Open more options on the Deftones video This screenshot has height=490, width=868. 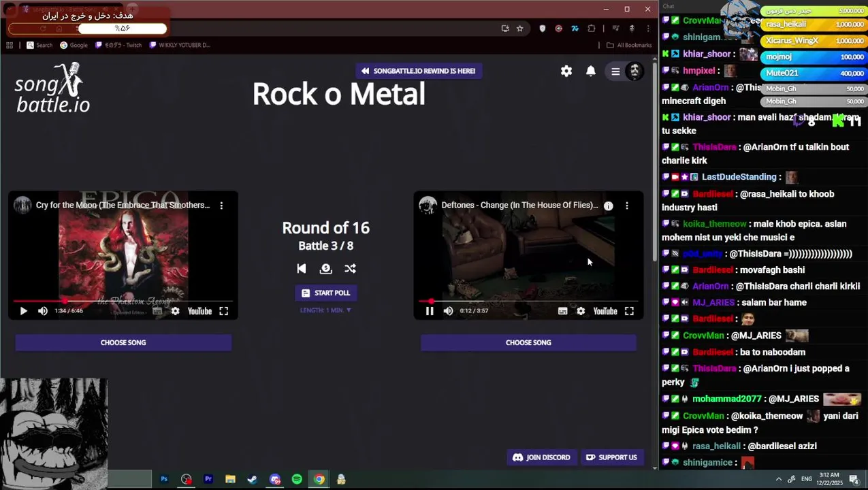pyautogui.click(x=627, y=205)
